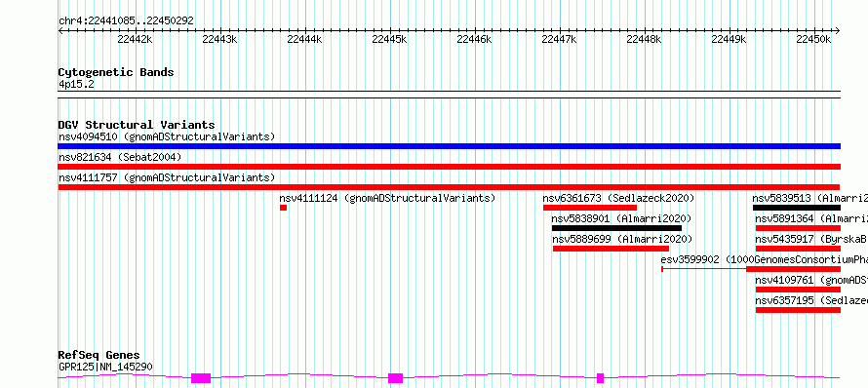Open the nsv4109761 label link

click(811, 280)
